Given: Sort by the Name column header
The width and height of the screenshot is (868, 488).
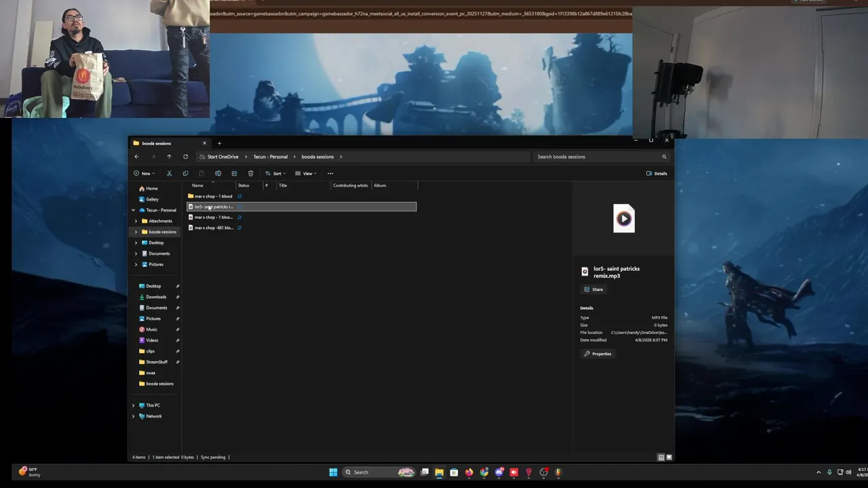Looking at the screenshot, I should click(197, 185).
